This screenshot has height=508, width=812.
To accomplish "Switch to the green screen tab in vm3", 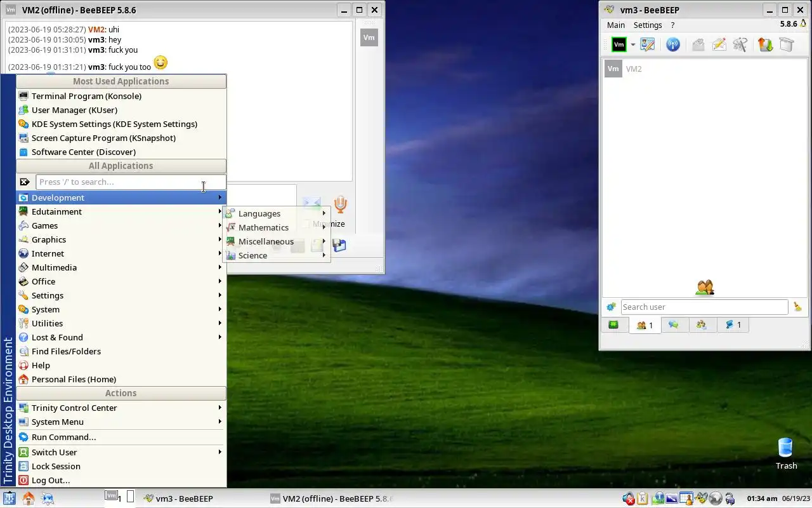I will click(613, 324).
